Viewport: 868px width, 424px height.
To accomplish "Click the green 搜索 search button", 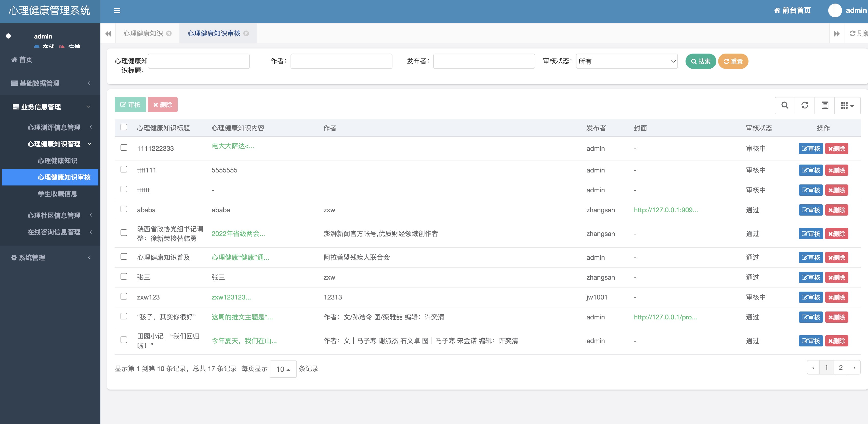I will (701, 61).
